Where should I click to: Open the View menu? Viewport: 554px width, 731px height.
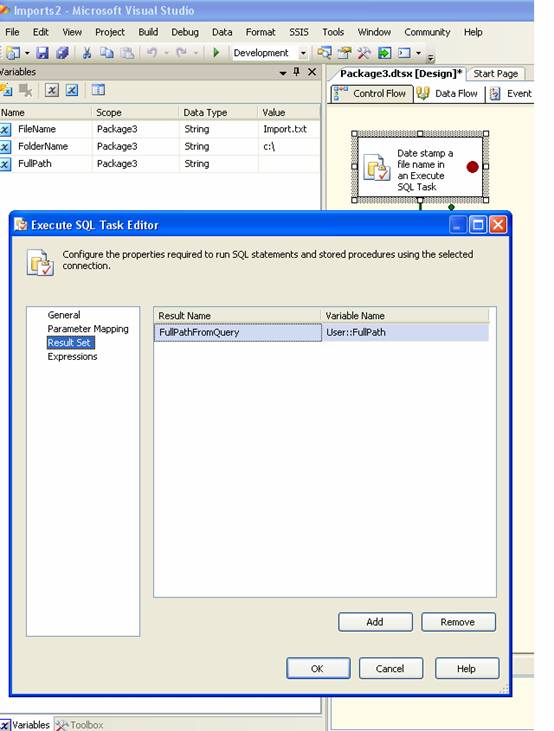click(72, 32)
